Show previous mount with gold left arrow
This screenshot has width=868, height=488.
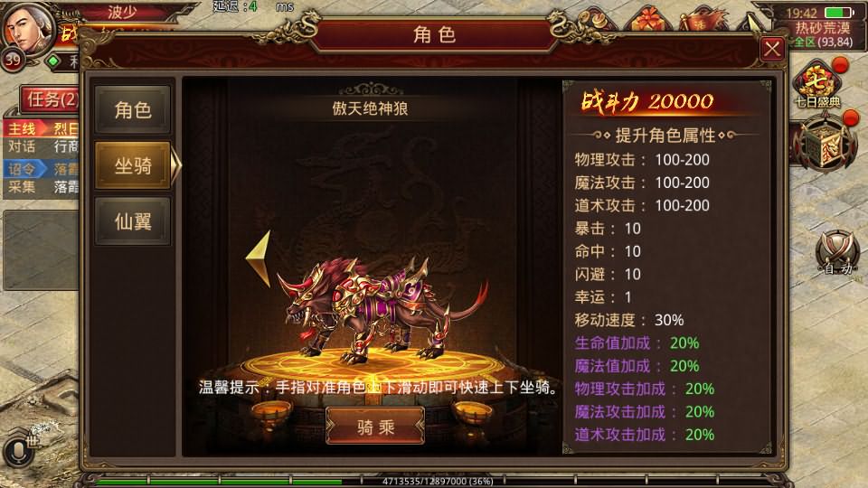pos(259,259)
